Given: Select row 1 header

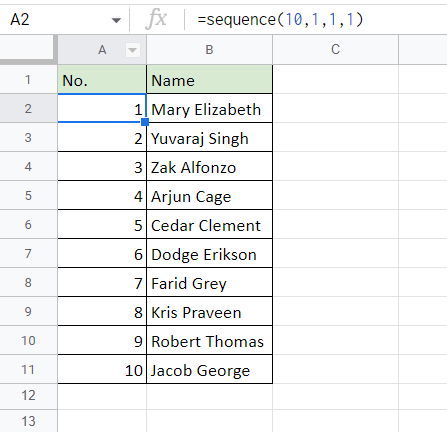Looking at the screenshot, I should click(x=28, y=80).
